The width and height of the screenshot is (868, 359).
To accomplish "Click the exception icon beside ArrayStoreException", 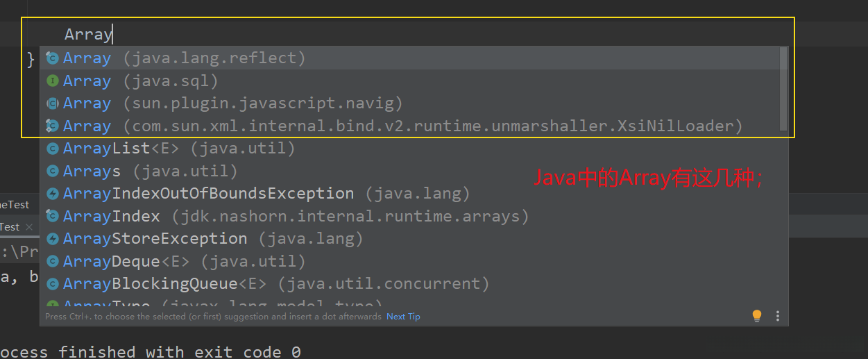I will [x=52, y=239].
